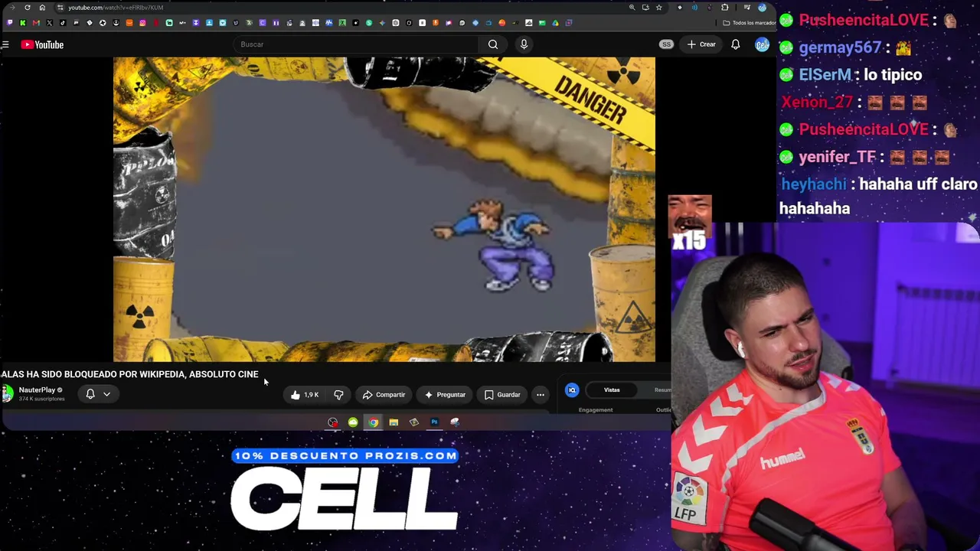Open Photoshop from the taskbar
Viewport: 980px width, 551px height.
(x=434, y=422)
